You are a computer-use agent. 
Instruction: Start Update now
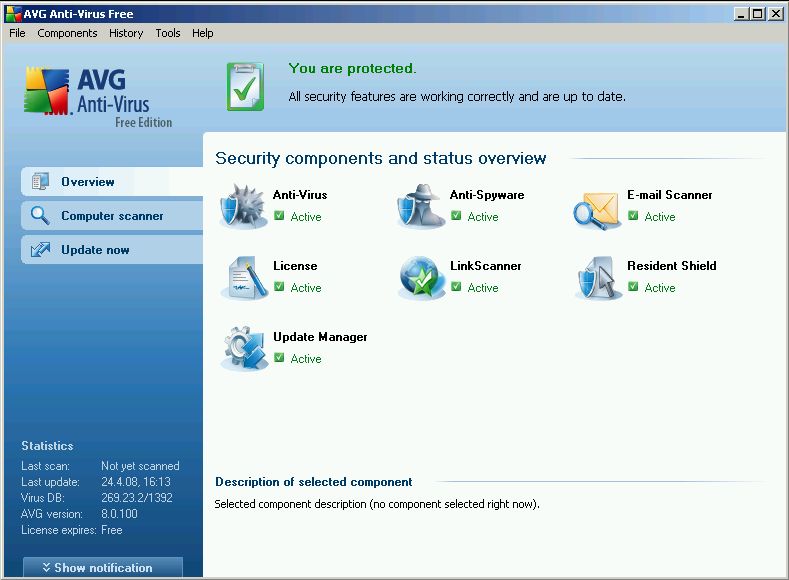point(112,250)
